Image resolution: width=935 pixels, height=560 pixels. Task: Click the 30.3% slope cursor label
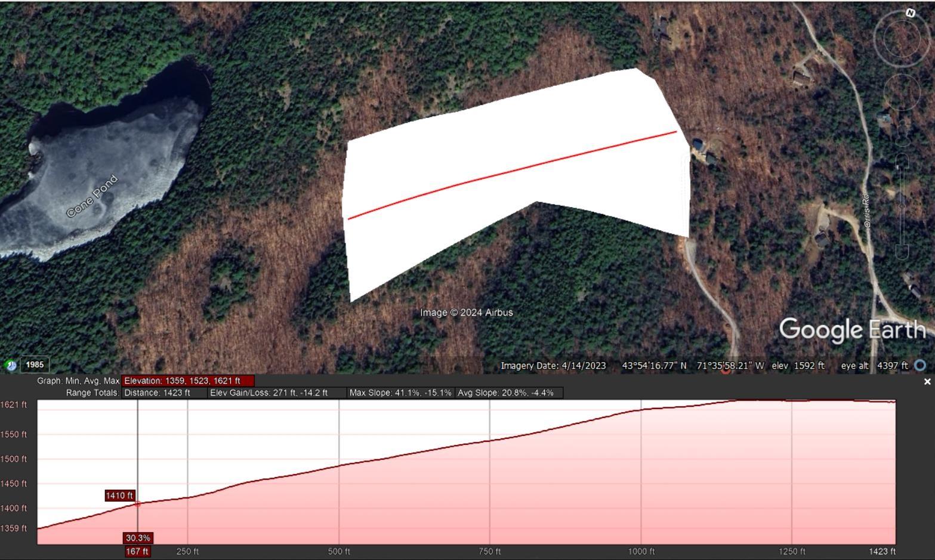[138, 538]
